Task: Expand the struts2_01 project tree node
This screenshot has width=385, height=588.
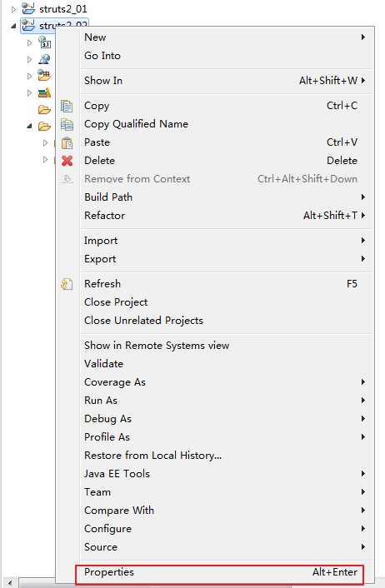Action: pyautogui.click(x=14, y=9)
